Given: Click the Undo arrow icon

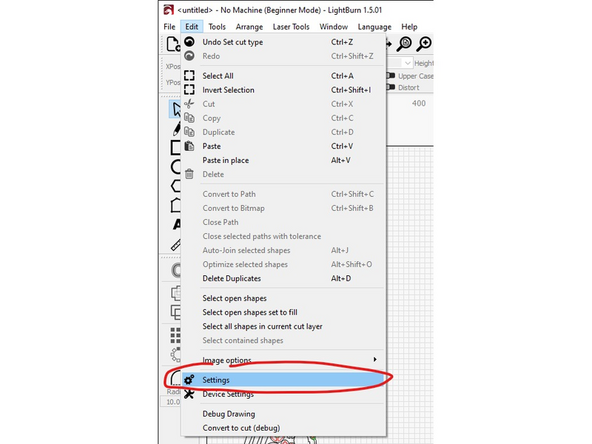Looking at the screenshot, I should (x=189, y=42).
